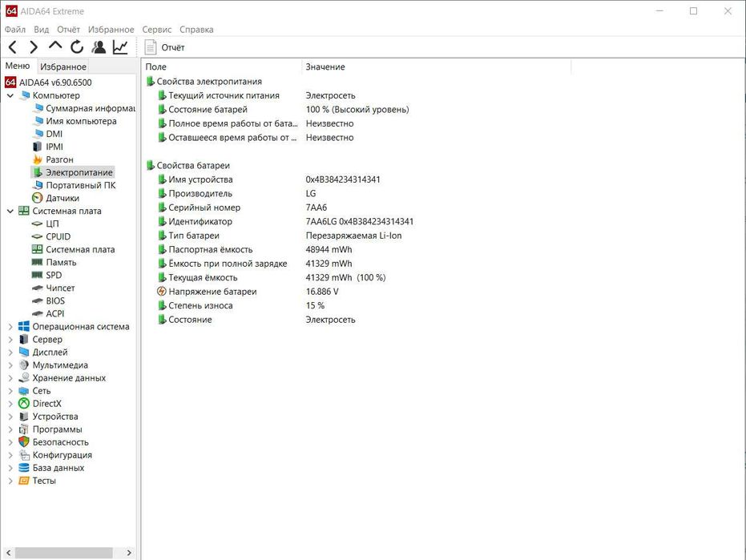
Task: Switch to the Меню tab
Action: (x=18, y=66)
